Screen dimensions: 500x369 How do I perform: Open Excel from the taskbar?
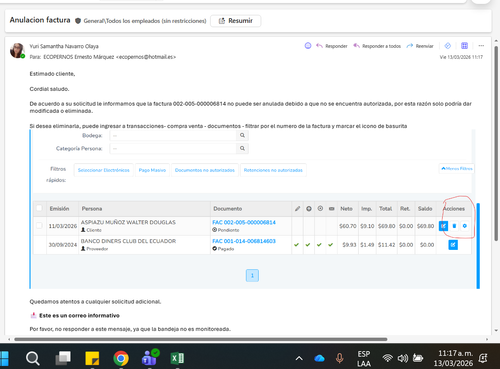(x=177, y=359)
